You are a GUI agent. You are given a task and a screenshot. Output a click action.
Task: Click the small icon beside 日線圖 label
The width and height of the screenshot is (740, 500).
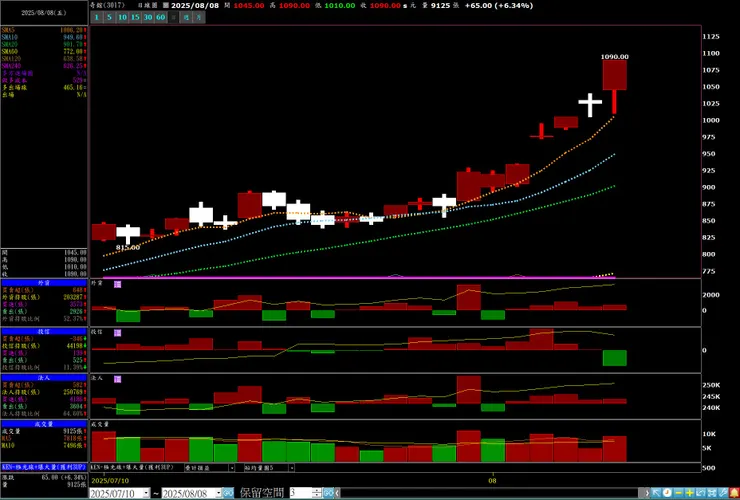pyautogui.click(x=165, y=6)
